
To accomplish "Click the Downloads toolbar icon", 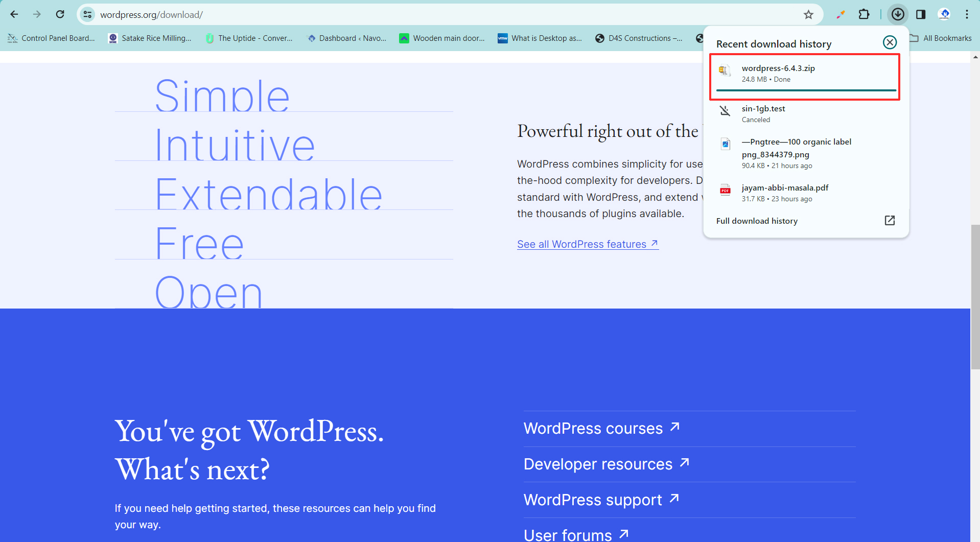I will 898,14.
